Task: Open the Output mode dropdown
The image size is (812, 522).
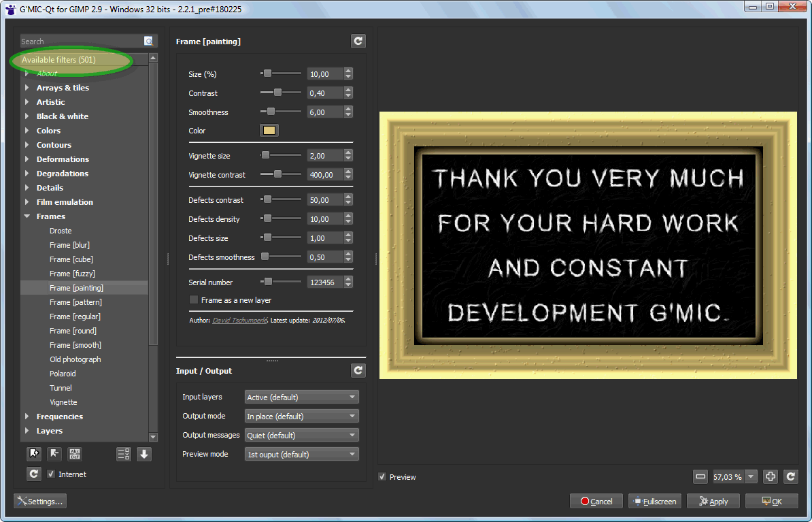Action: tap(301, 417)
